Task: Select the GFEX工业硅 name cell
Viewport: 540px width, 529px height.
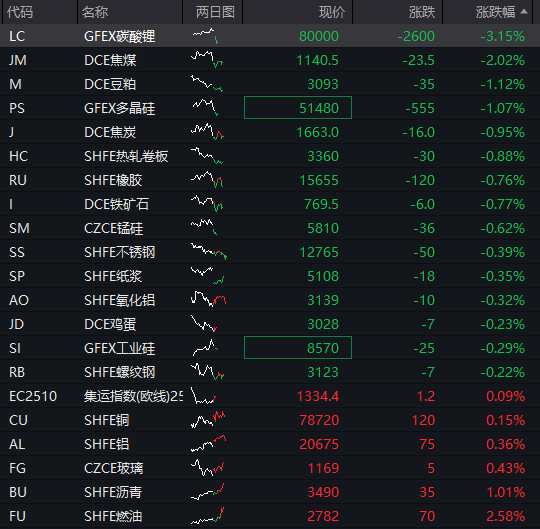Action: click(120, 348)
